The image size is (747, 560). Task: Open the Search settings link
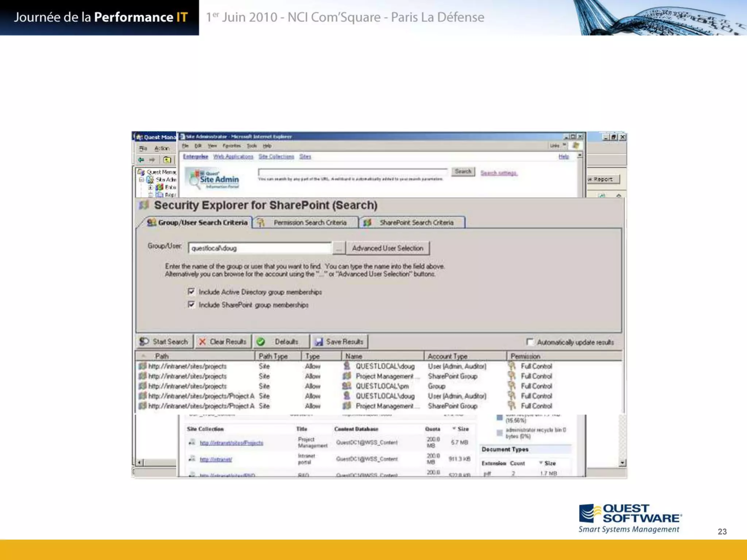click(499, 173)
